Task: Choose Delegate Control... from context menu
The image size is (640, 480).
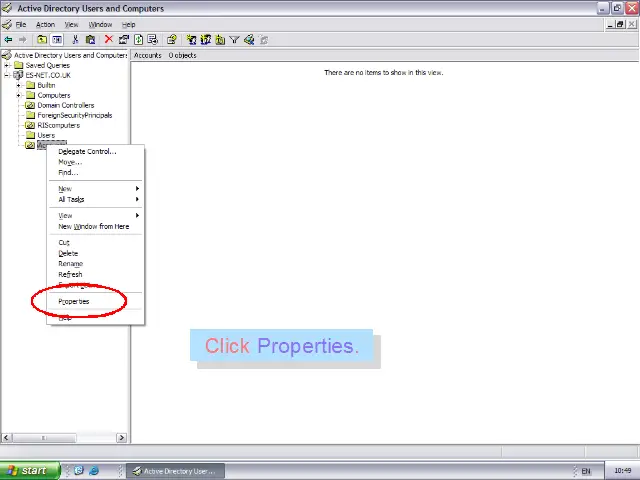Action: 96,151
